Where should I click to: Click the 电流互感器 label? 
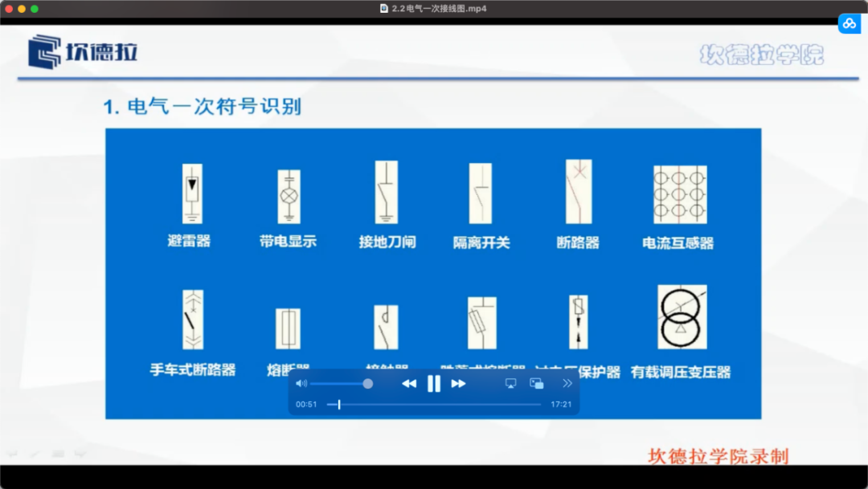(x=678, y=242)
